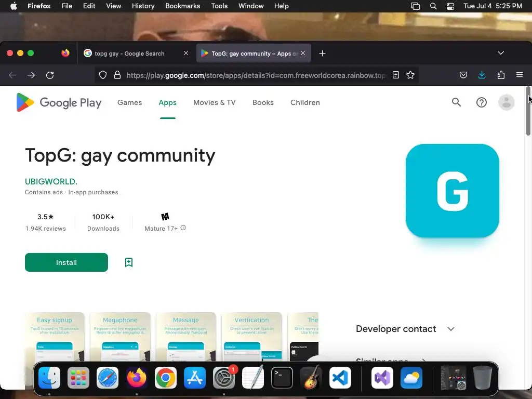Open the History menu in menu bar
This screenshot has width=532, height=399.
pos(143,6)
